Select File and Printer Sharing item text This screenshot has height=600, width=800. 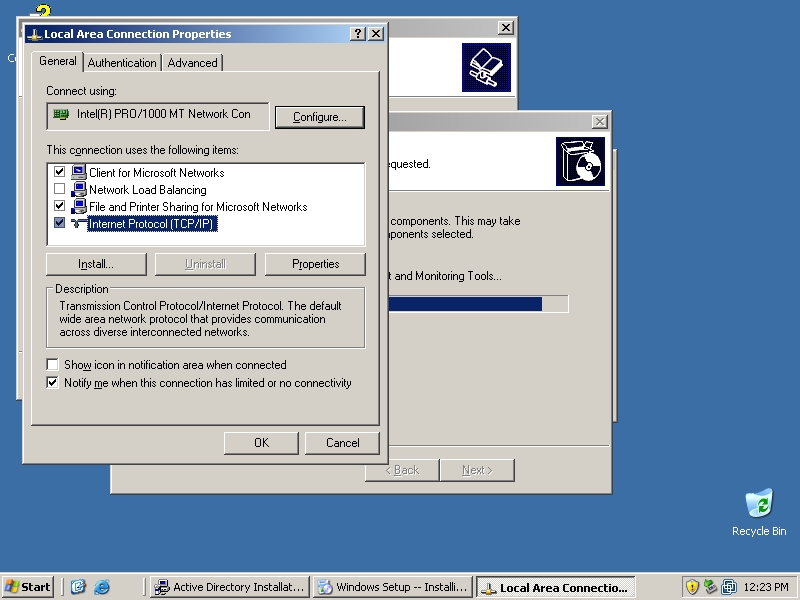tap(198, 207)
